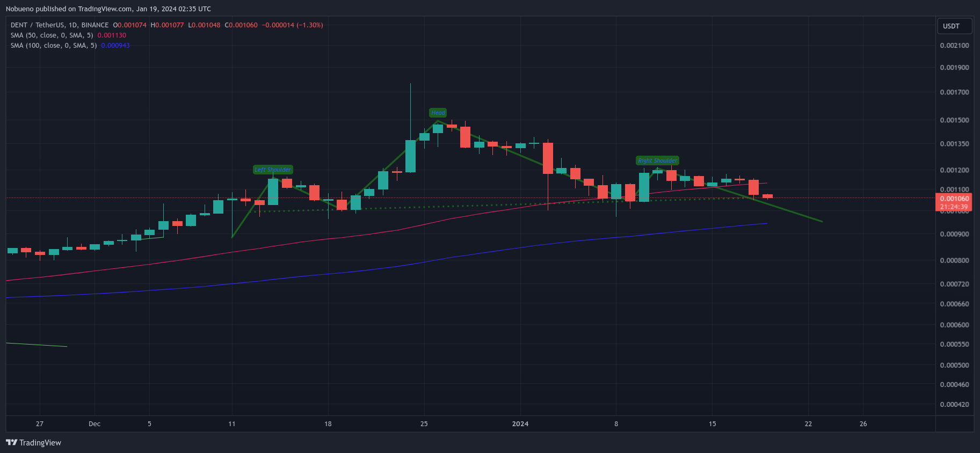The height and width of the screenshot is (453, 980).
Task: Click the 0.001700 price axis label
Action: point(954,92)
